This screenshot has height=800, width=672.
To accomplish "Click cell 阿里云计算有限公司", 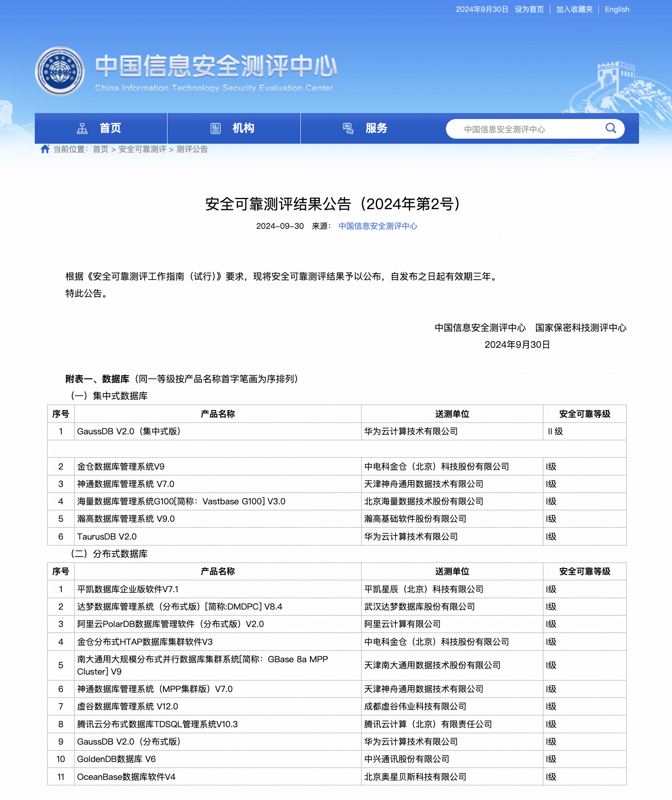I will pyautogui.click(x=452, y=624).
